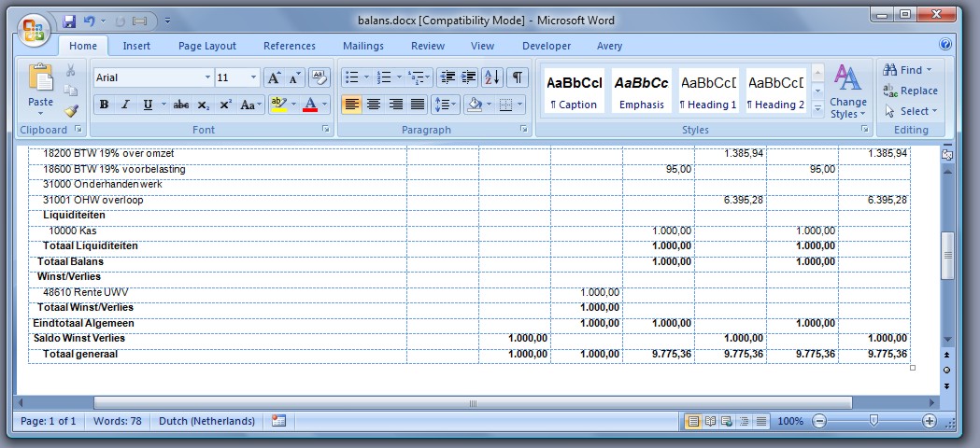The width and height of the screenshot is (980, 448).
Task: Show paragraph marks with pilcrow icon
Action: point(517,77)
